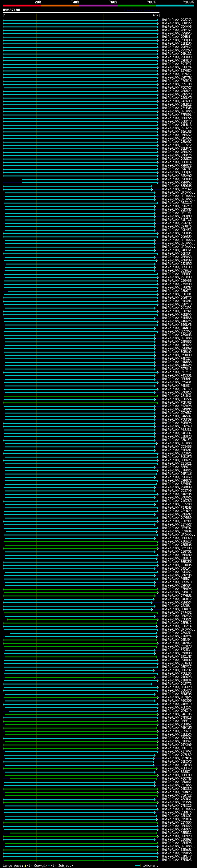Open the UniRef100_A9RWS2 entry

177,165
